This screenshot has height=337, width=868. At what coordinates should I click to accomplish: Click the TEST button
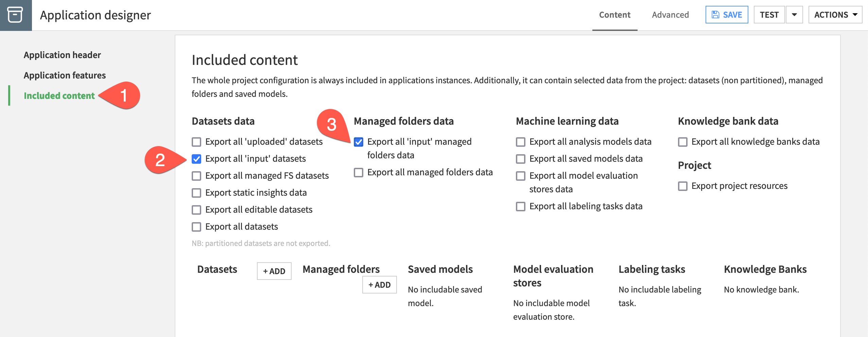point(769,15)
